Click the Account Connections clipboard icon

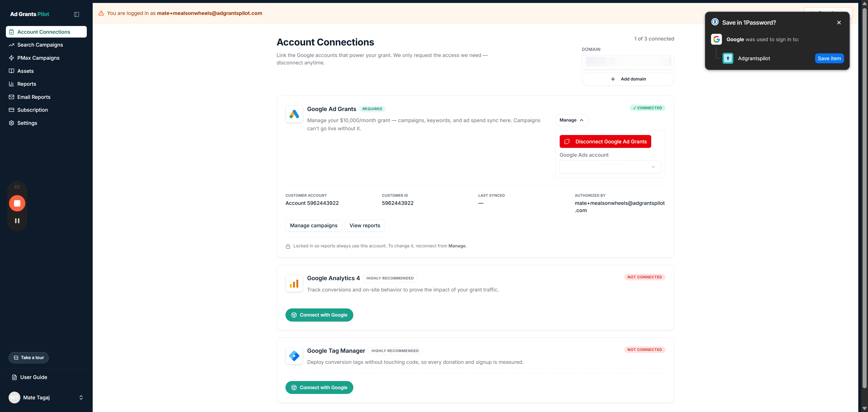pos(12,32)
